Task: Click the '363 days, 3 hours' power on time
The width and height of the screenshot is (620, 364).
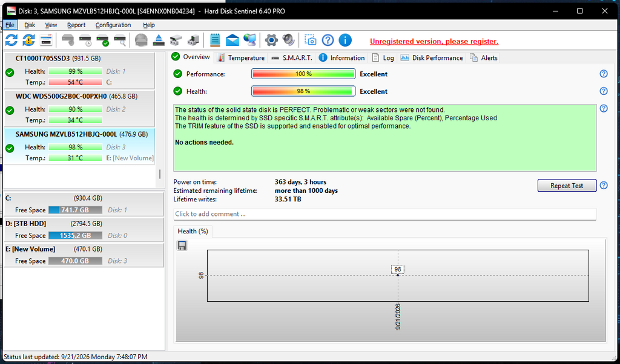Action: click(x=300, y=182)
